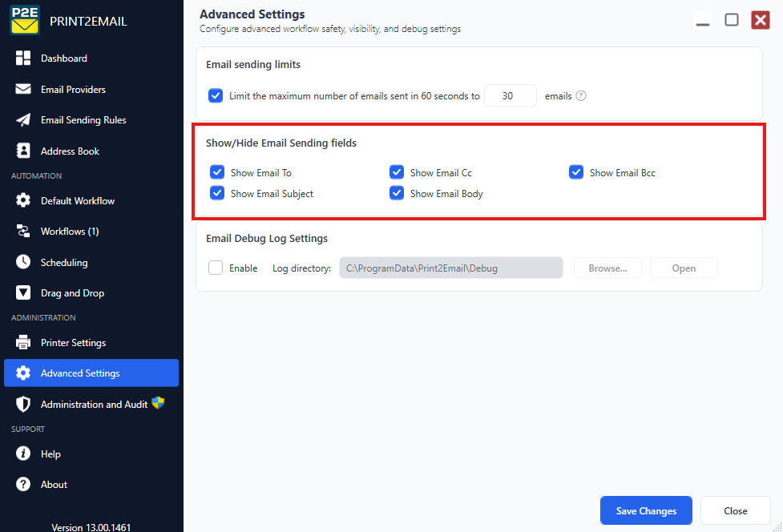Go to Administration and Audit
783x532 pixels.
(91, 405)
